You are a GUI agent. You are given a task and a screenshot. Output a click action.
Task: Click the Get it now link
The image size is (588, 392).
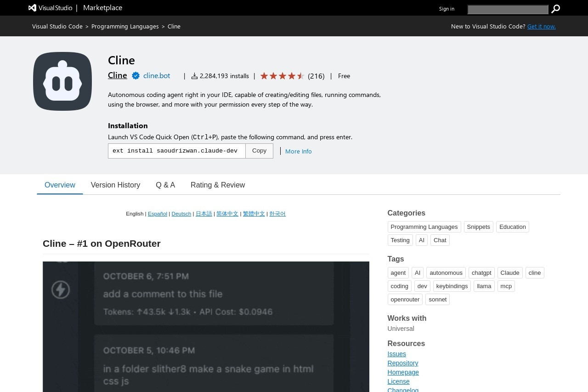542,26
